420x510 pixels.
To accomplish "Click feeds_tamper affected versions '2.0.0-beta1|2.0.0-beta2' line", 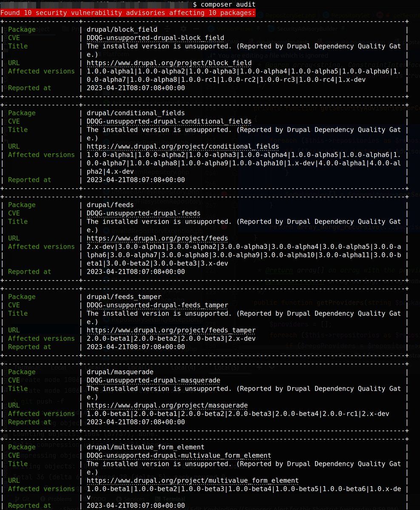I will click(x=171, y=338).
